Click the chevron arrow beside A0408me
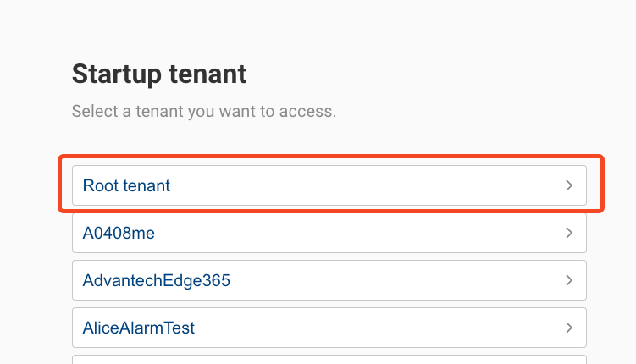The width and height of the screenshot is (636, 364). click(x=569, y=233)
